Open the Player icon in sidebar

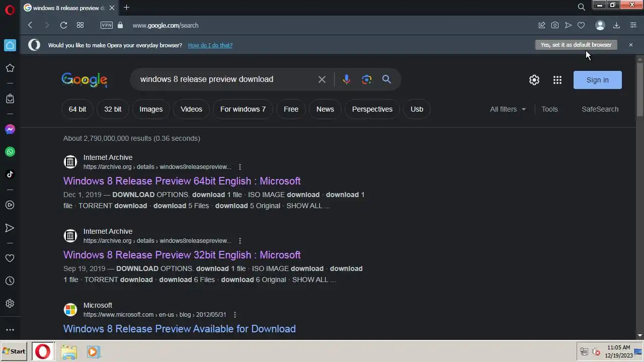point(10,205)
